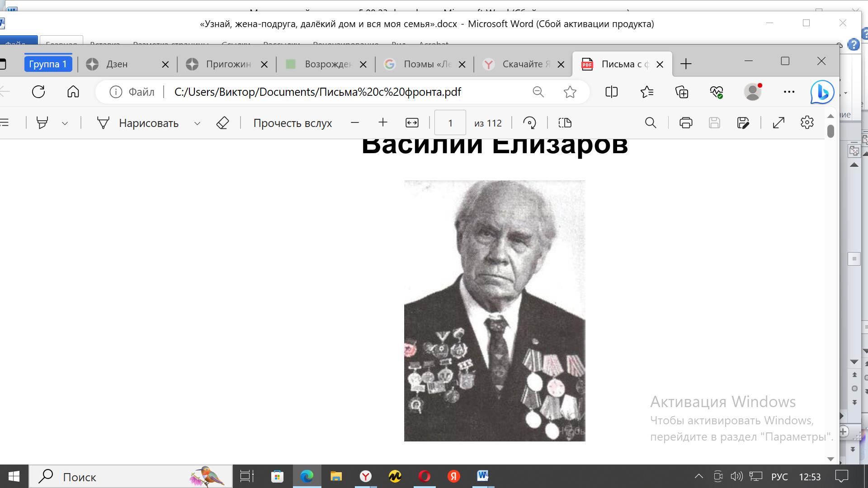Expand the Группа 1 tab group
868x488 pixels.
48,64
